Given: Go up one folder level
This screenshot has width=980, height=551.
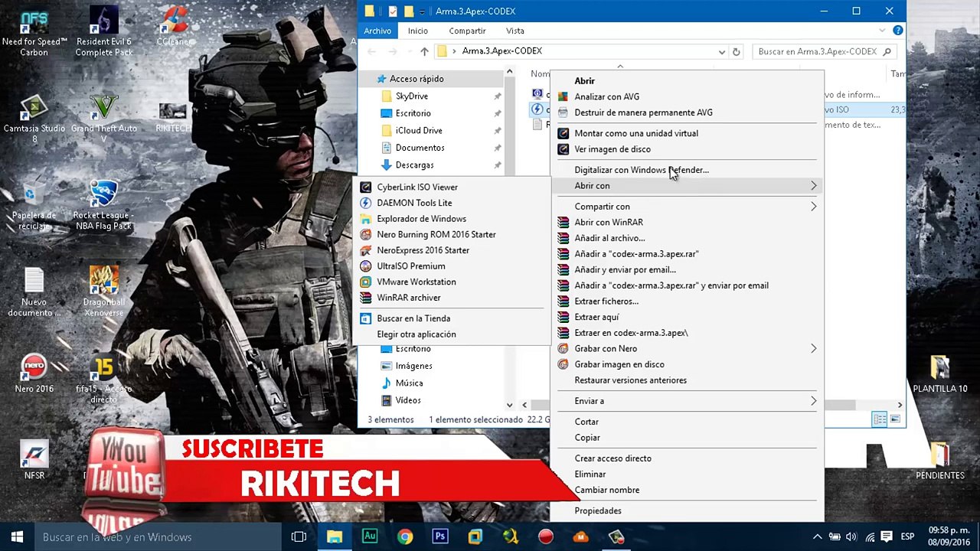Looking at the screenshot, I should (424, 51).
